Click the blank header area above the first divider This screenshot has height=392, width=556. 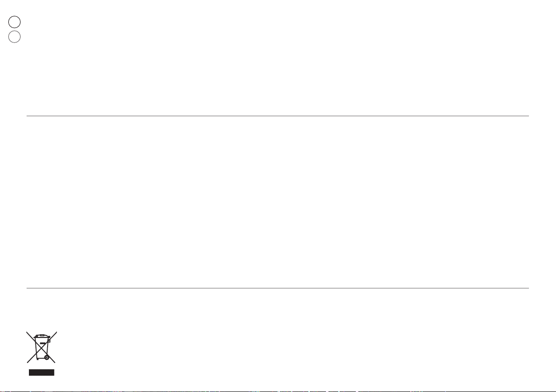tap(278, 58)
